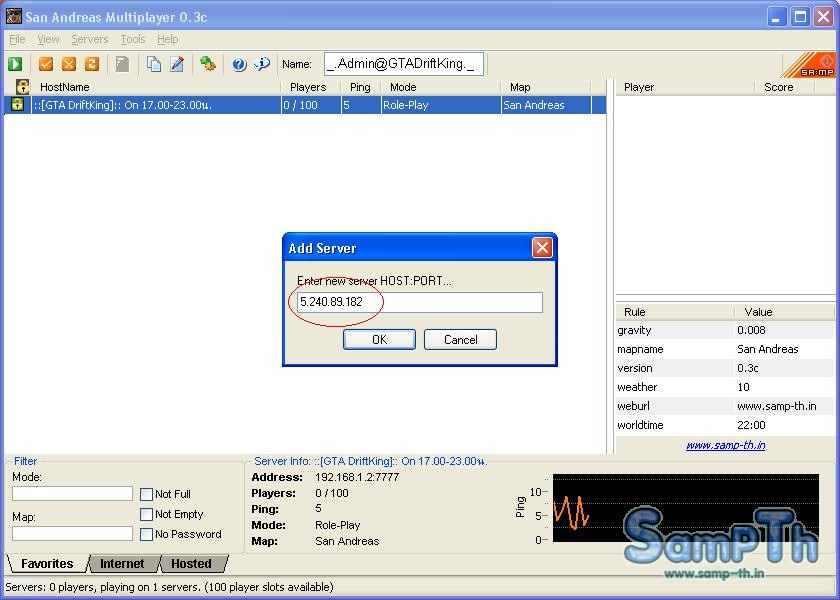
Task: Click the address 192.168.1.2:7777
Action: pos(357,477)
